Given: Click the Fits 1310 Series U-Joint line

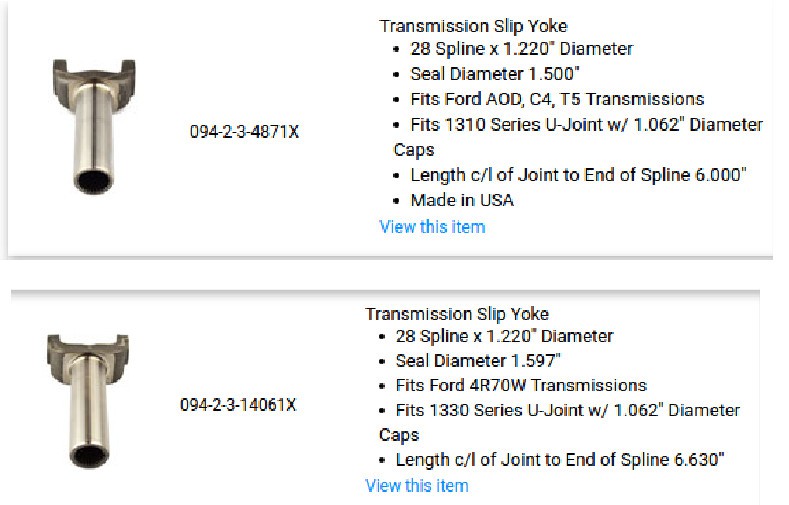Looking at the screenshot, I should [586, 125].
